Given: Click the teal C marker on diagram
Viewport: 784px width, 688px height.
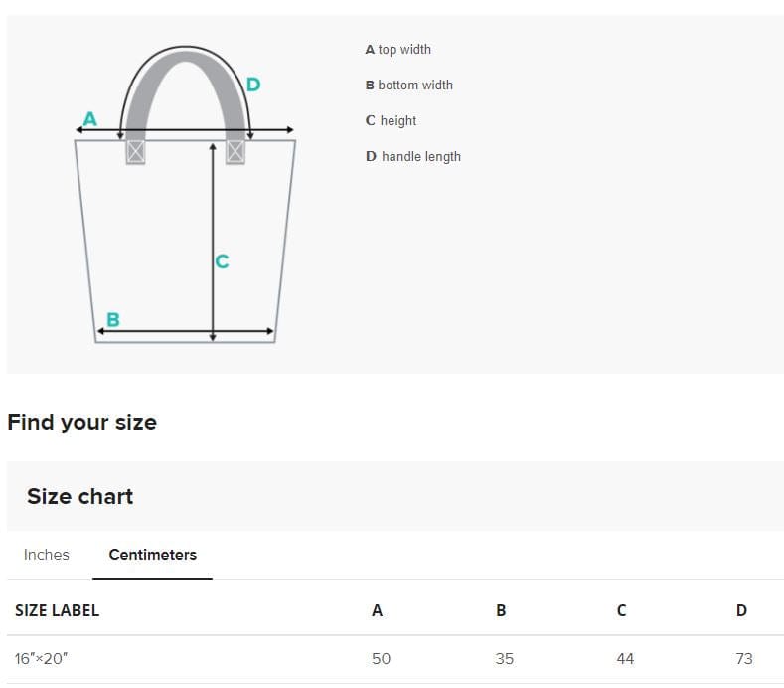Looking at the screenshot, I should [222, 261].
